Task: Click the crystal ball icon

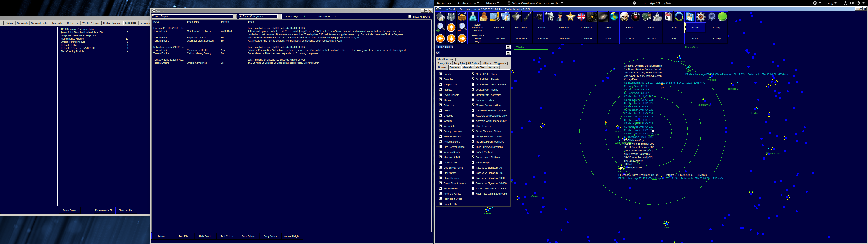Action: tap(712, 17)
